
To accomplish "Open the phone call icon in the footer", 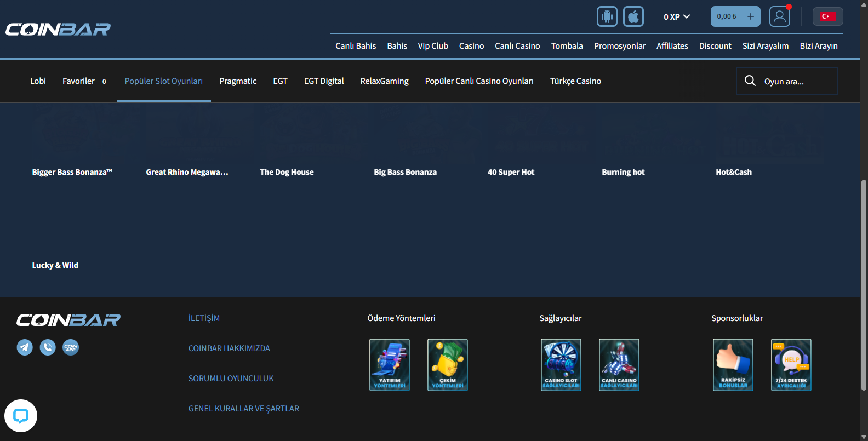I will click(48, 347).
